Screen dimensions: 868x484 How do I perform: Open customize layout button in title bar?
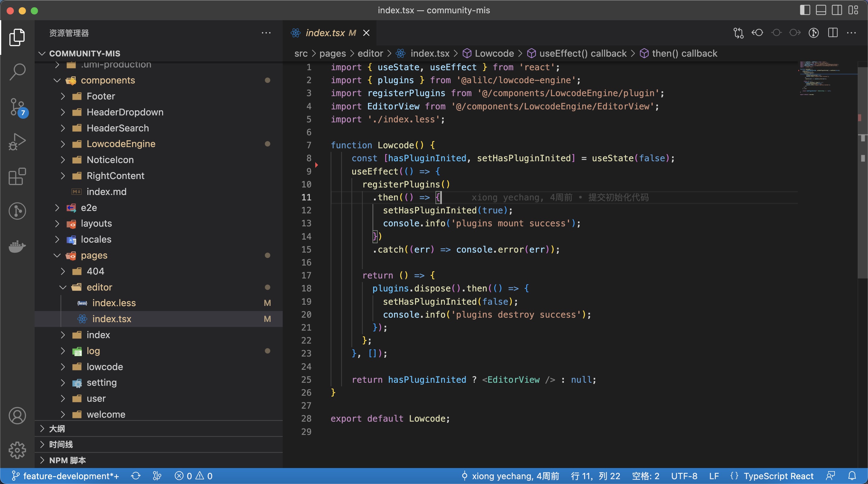(x=853, y=10)
